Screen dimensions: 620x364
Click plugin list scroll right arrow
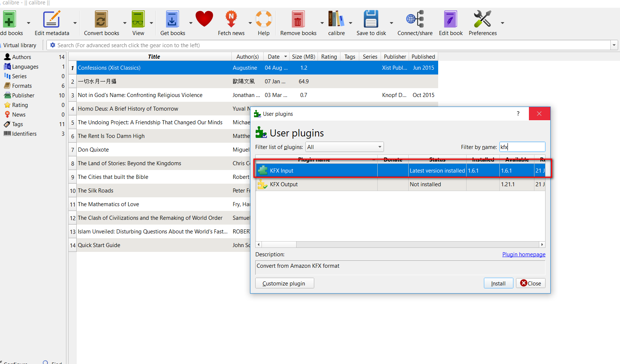(x=542, y=245)
